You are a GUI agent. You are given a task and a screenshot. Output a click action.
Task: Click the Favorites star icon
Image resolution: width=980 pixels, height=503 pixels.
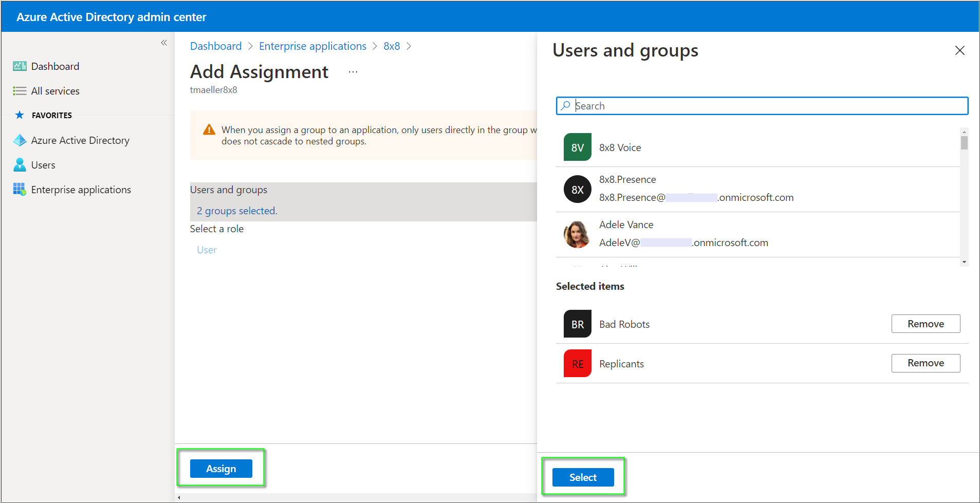pos(20,115)
